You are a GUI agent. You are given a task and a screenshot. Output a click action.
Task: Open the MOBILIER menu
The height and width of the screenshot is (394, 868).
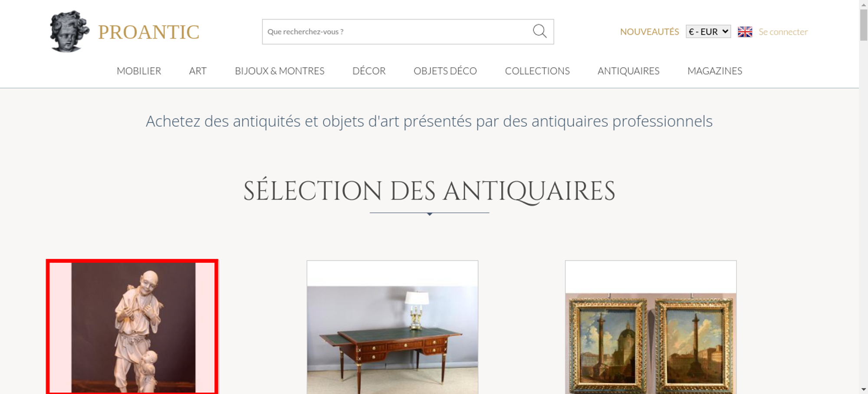(139, 71)
